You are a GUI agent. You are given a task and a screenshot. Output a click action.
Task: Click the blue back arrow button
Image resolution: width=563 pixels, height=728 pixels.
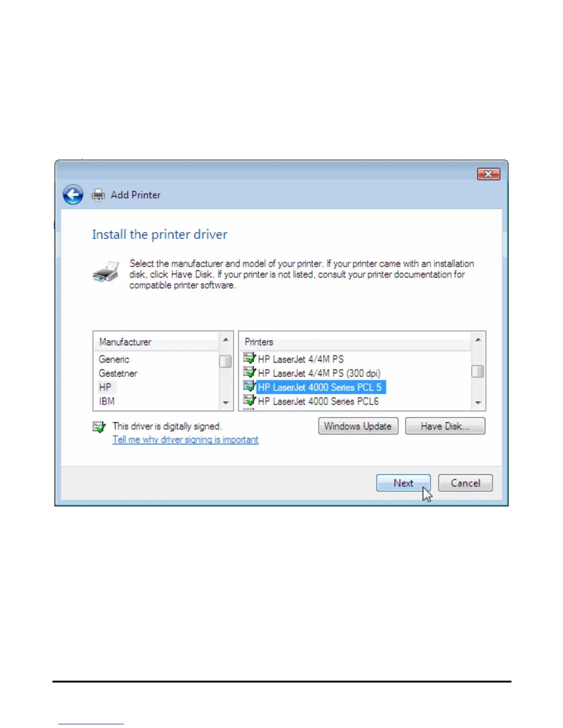(x=73, y=194)
